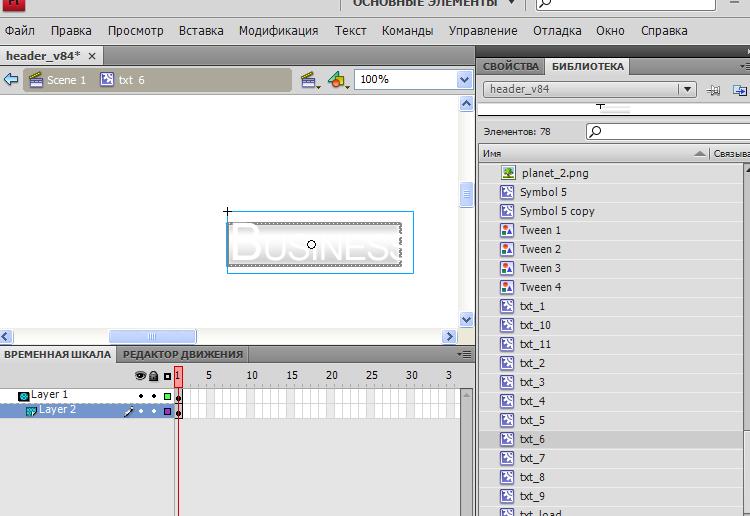Open the Edit Symbols shapes menu
The image size is (750, 516).
pyautogui.click(x=338, y=80)
